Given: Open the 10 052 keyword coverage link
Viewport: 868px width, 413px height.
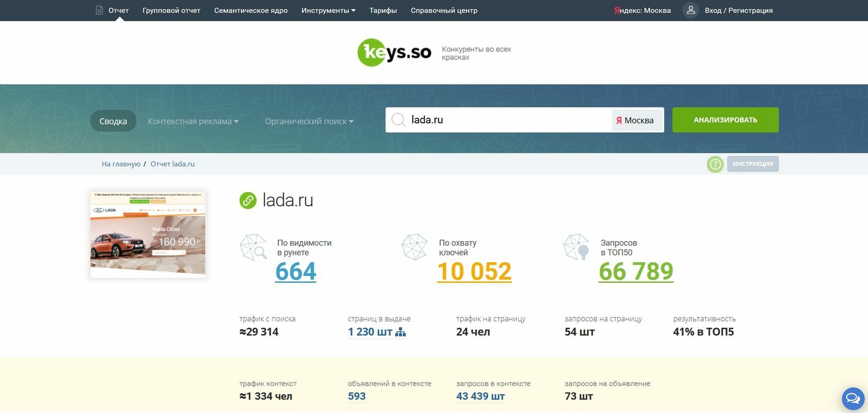Looking at the screenshot, I should click(474, 272).
